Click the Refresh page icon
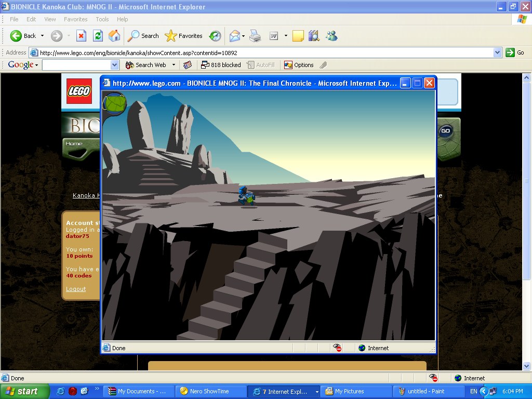Screen dimensions: 532x399 click(98, 36)
